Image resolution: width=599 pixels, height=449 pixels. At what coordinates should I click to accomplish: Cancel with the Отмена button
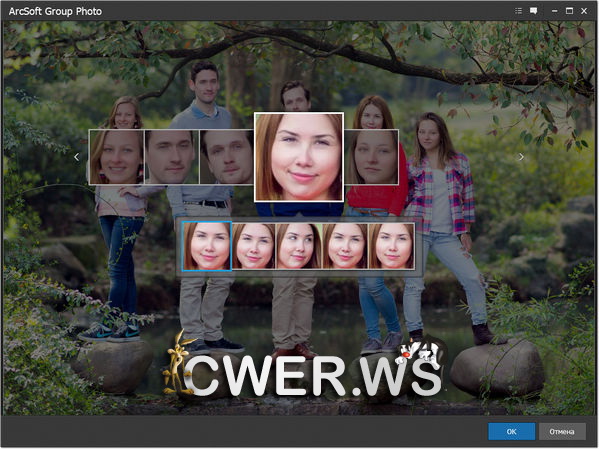coord(562,432)
